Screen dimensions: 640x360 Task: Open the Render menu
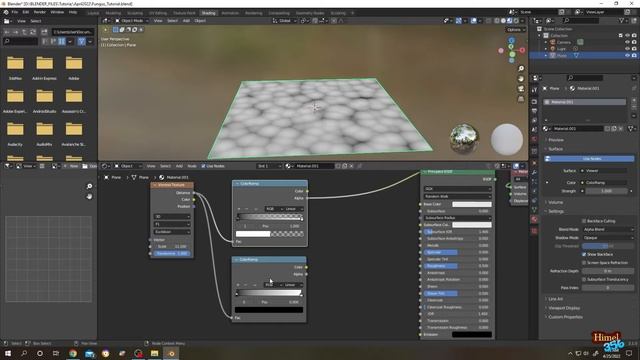pyautogui.click(x=40, y=12)
